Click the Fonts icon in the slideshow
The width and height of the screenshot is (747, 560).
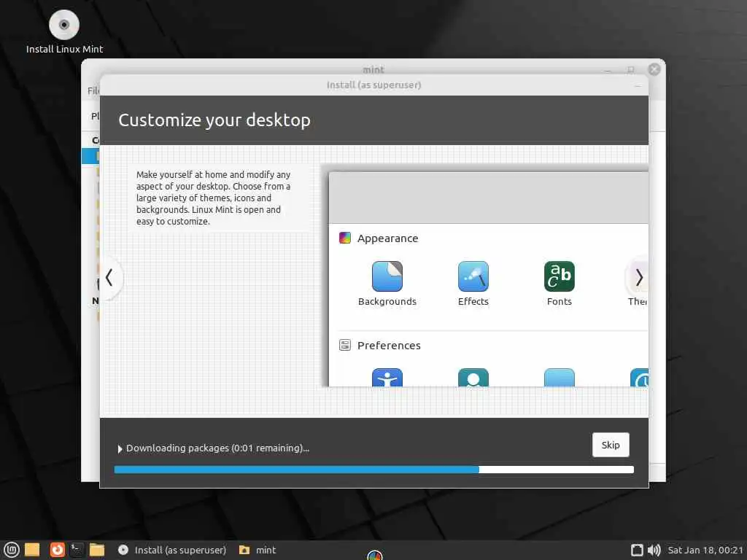560,276
